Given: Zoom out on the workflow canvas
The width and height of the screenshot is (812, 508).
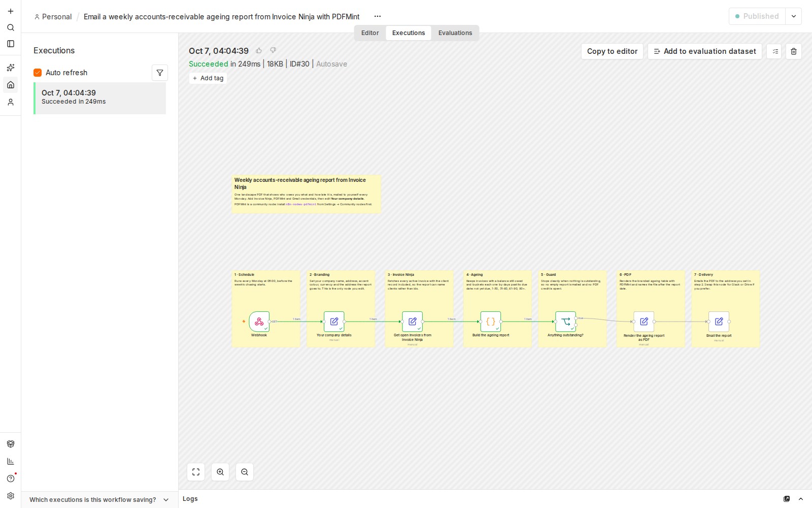Looking at the screenshot, I should 245,472.
